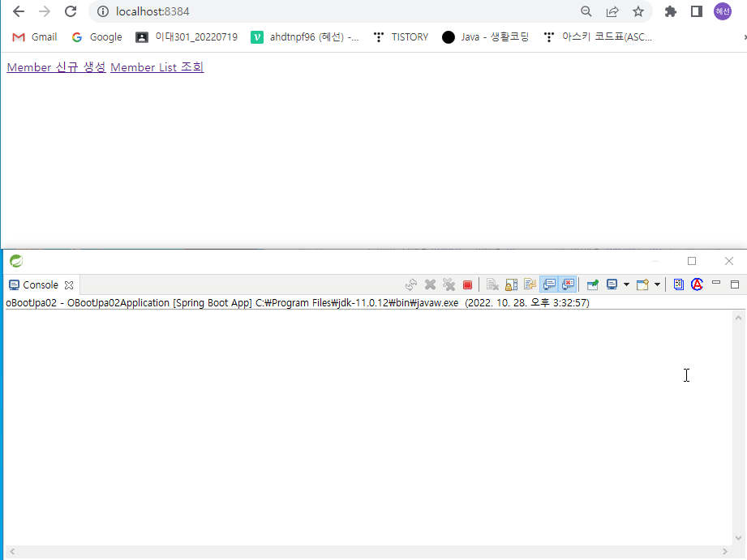Open the TISTORY bookmark
This screenshot has width=747, height=560.
point(401,37)
